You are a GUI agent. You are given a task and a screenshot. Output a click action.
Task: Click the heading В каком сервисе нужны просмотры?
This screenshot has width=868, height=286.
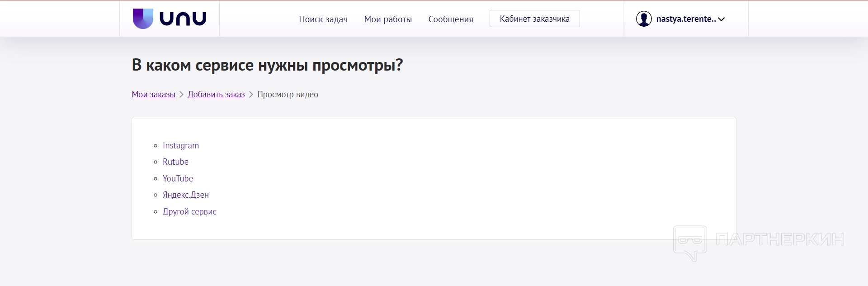(267, 65)
